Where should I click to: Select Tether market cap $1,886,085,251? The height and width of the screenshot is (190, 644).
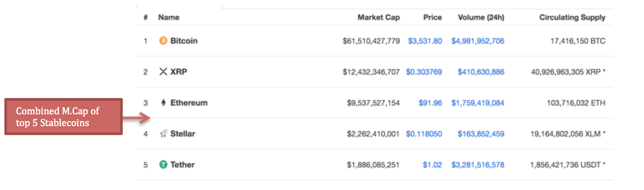[x=374, y=165]
